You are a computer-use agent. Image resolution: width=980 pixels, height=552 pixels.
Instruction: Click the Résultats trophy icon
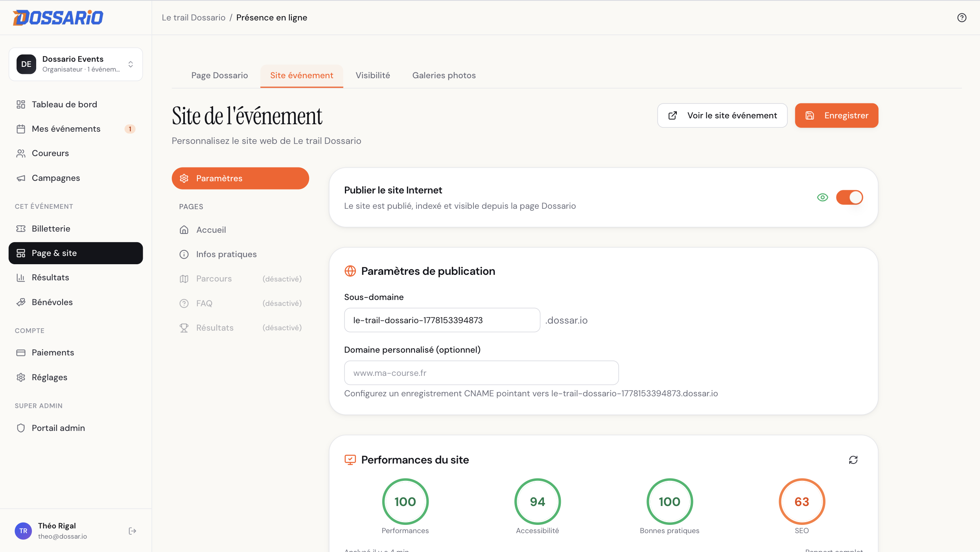(184, 328)
